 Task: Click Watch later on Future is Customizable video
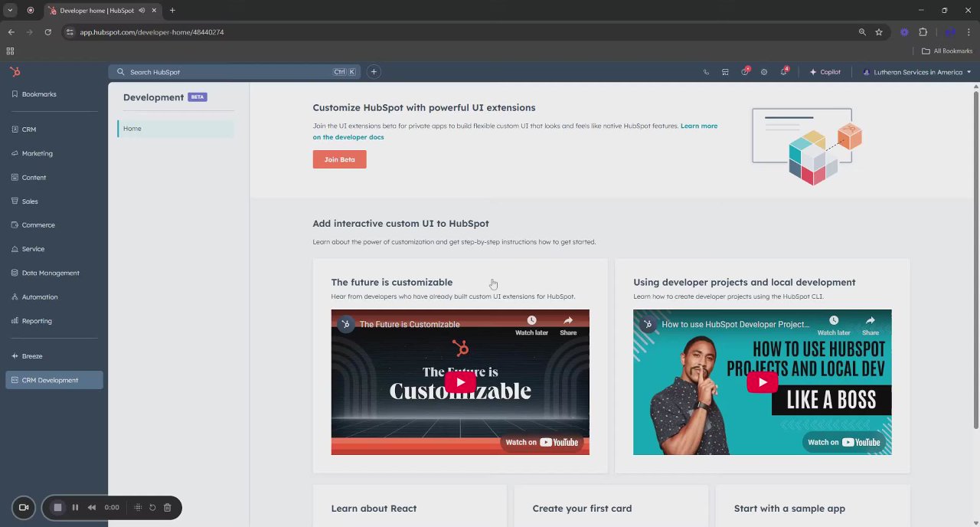[531, 325]
